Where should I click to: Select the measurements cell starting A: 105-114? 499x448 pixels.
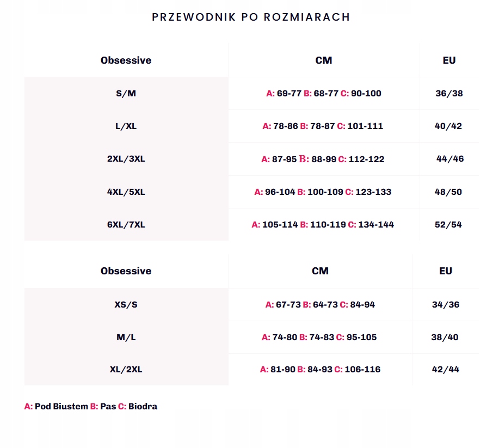[323, 225]
